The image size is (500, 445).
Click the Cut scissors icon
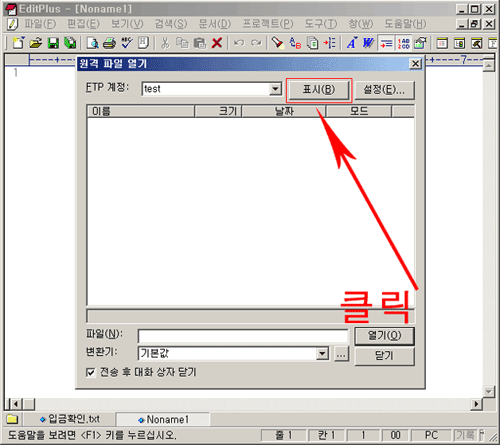(165, 43)
